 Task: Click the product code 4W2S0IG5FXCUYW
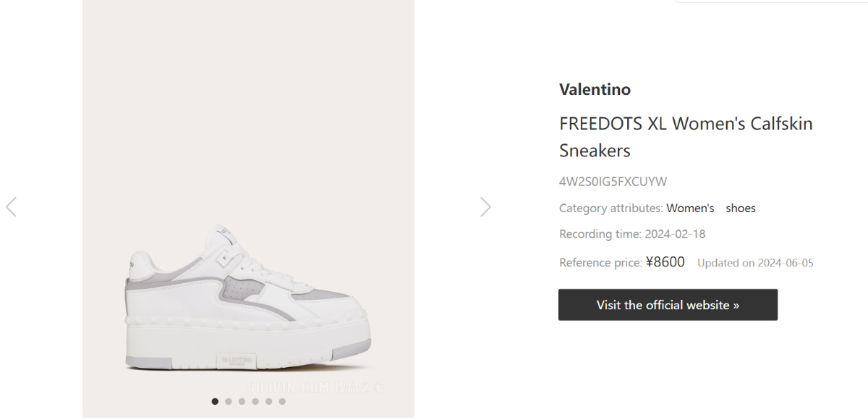click(x=613, y=182)
